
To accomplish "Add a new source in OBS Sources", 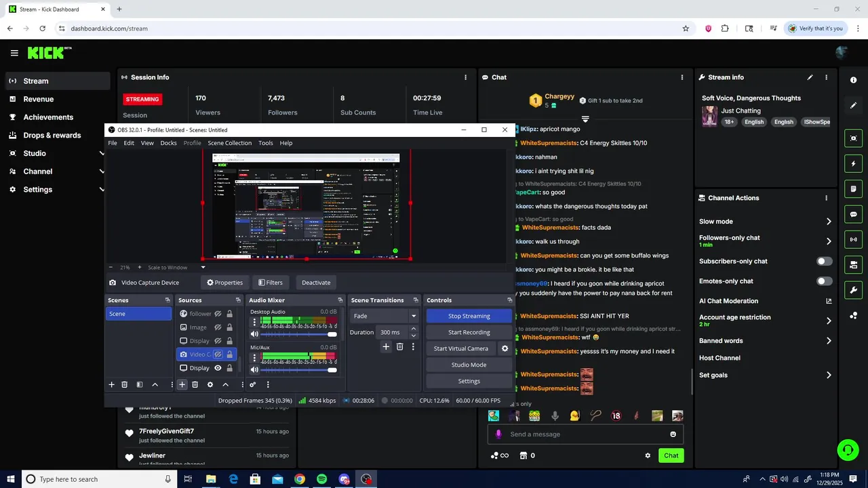I will (182, 384).
